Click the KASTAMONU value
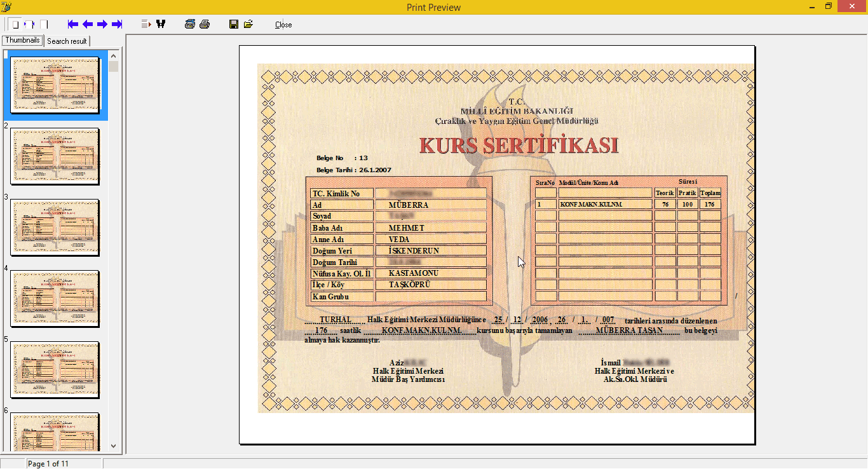The image size is (868, 469). 414,273
